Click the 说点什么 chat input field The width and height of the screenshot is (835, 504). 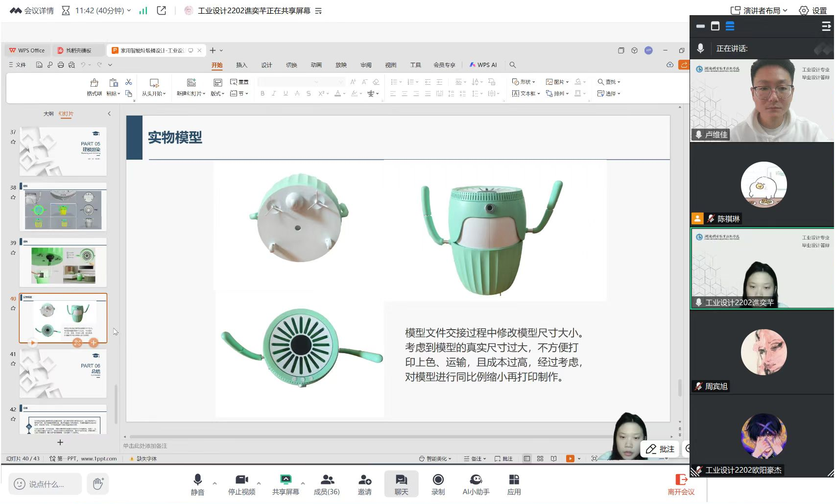tap(45, 484)
